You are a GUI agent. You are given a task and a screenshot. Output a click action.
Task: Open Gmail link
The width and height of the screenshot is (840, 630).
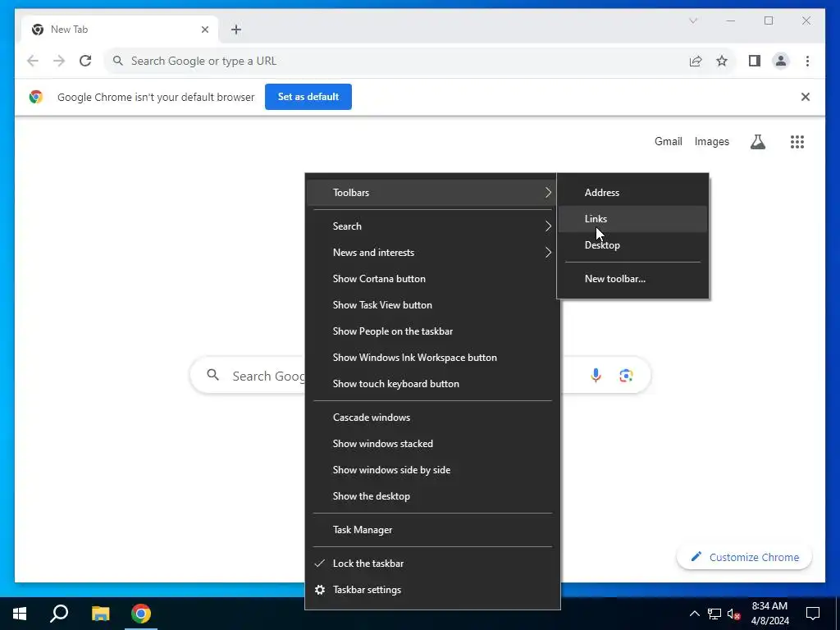[668, 141]
